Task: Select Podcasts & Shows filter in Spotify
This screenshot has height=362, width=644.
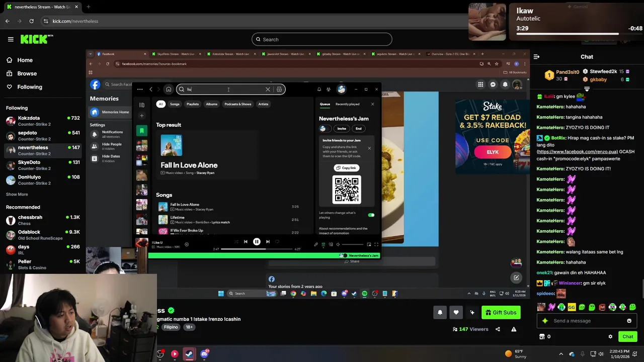Action: point(238,104)
